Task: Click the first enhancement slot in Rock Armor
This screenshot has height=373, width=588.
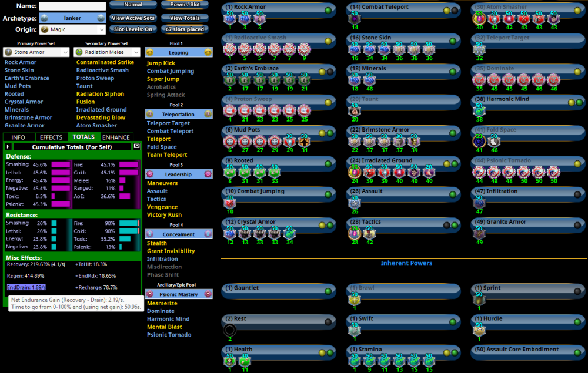Action: click(230, 19)
